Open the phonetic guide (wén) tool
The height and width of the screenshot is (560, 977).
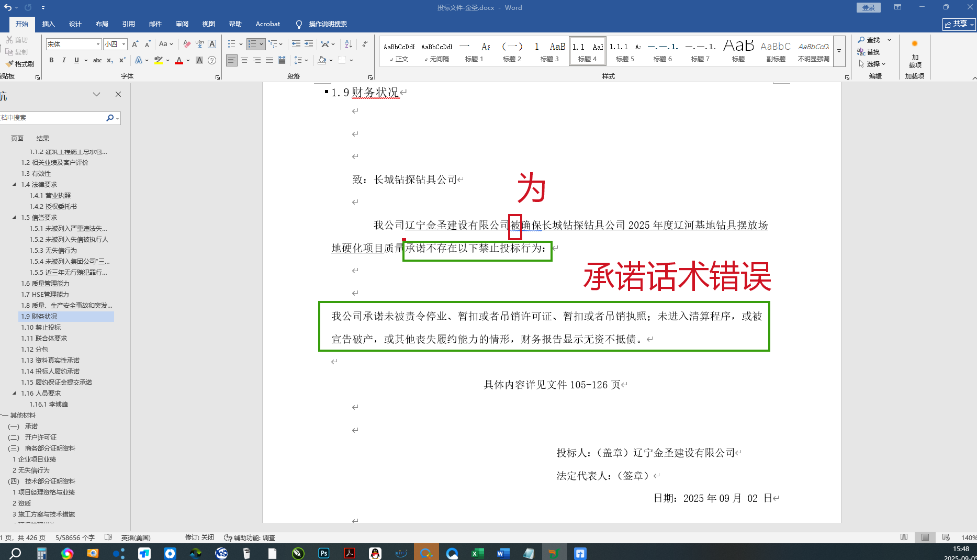(x=199, y=44)
